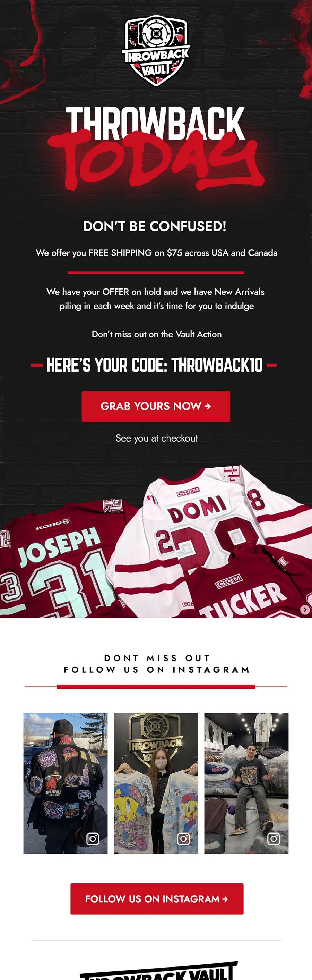The image size is (312, 980).
Task: Click the 'See you at checkout' text
Action: click(x=157, y=438)
